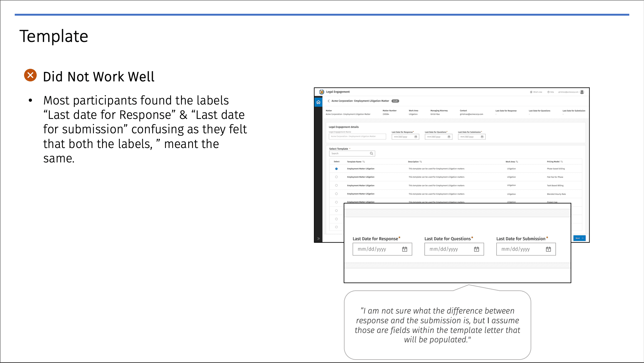Select the Flat Fee for Phase template radio
644x363 pixels.
pyautogui.click(x=336, y=177)
